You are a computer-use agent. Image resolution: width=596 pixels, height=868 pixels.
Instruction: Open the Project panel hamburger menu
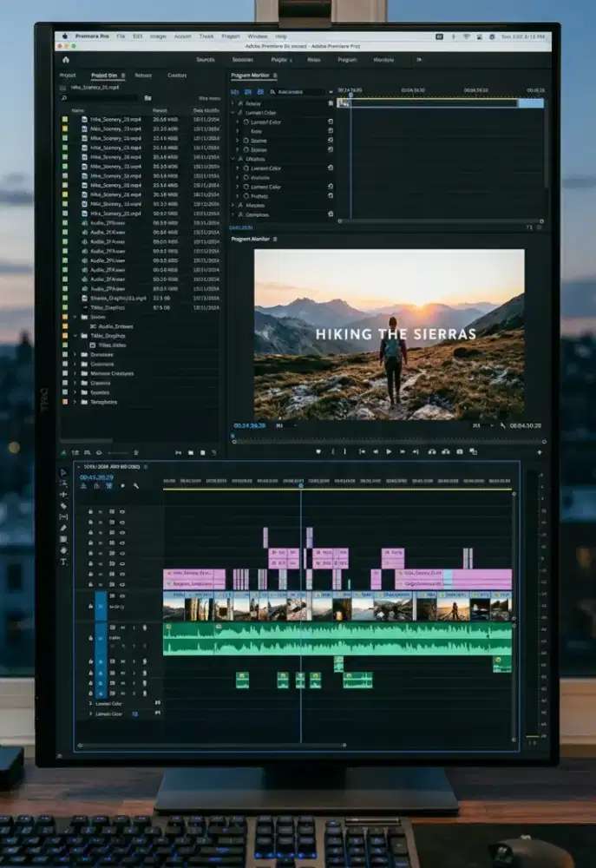click(x=123, y=76)
